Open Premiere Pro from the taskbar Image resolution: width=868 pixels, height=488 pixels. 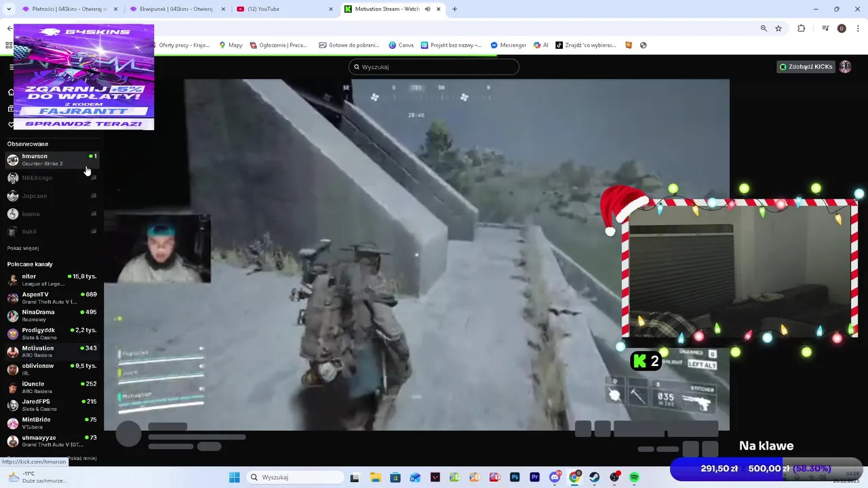pos(534,477)
